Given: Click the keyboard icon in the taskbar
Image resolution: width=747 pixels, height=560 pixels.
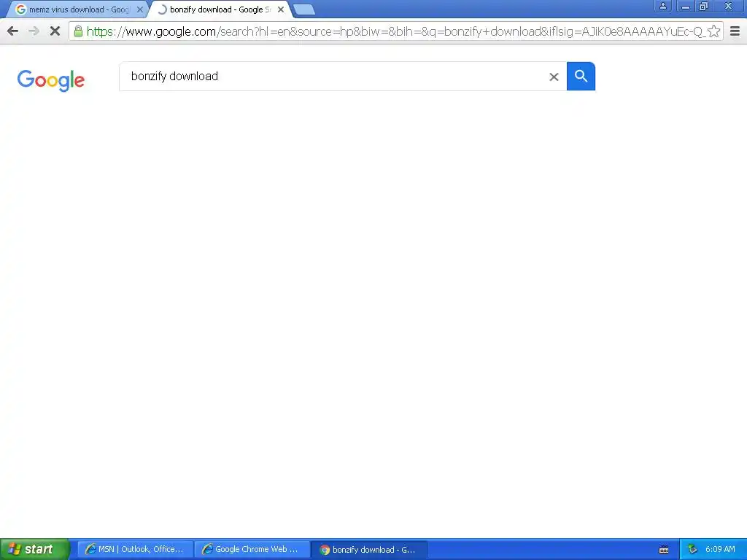Looking at the screenshot, I should point(664,550).
